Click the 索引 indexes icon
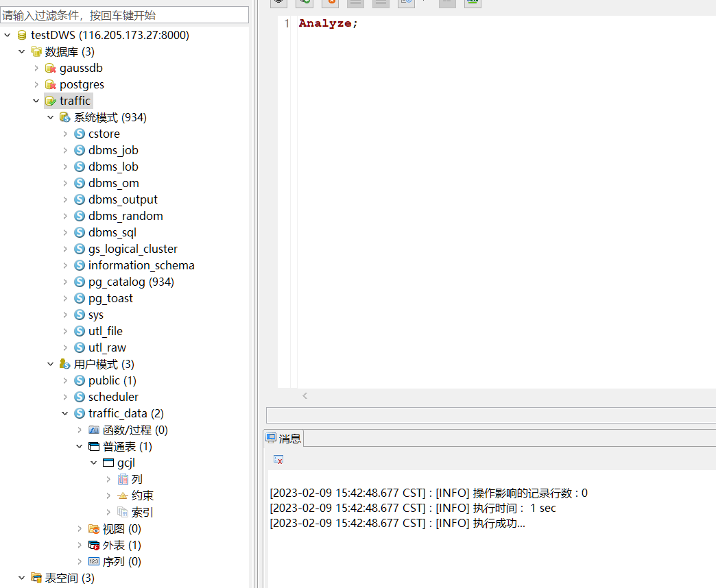Screen dimensions: 716x588 click(x=123, y=512)
